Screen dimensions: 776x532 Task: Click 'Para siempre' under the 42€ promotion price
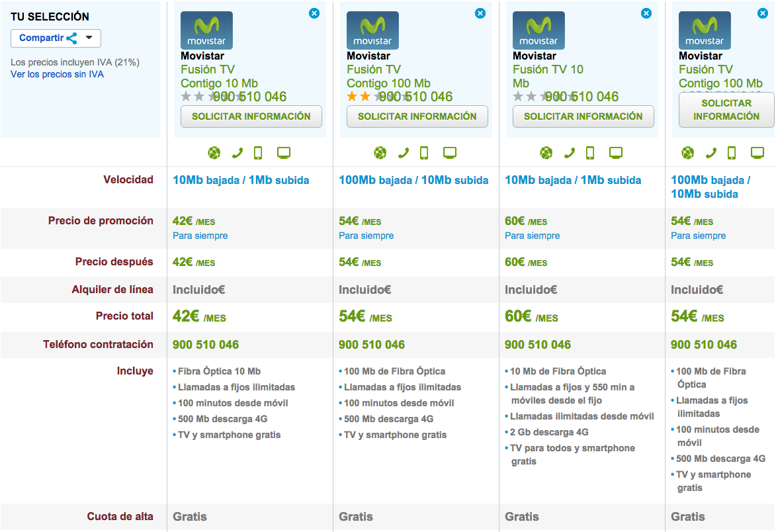tap(200, 236)
